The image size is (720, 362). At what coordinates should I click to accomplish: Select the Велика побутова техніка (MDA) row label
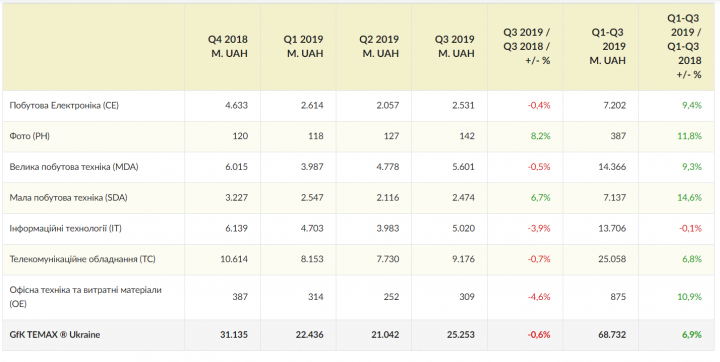coord(74,167)
